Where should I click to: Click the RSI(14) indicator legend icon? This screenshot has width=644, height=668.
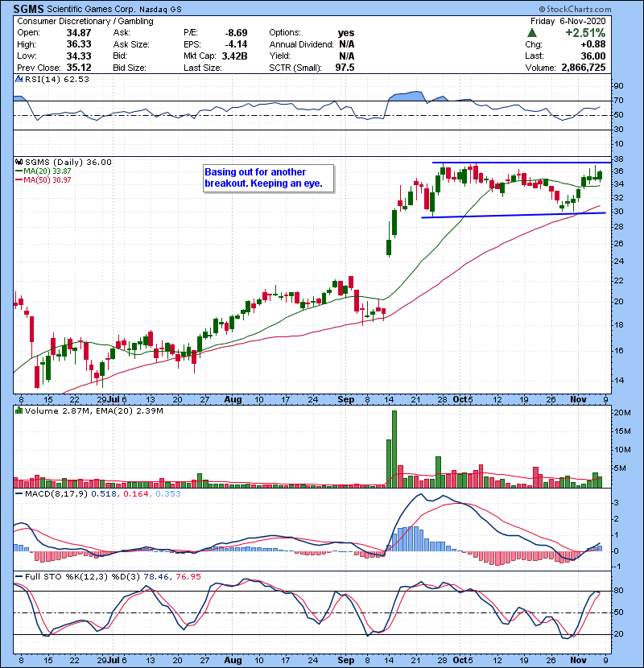pyautogui.click(x=19, y=80)
